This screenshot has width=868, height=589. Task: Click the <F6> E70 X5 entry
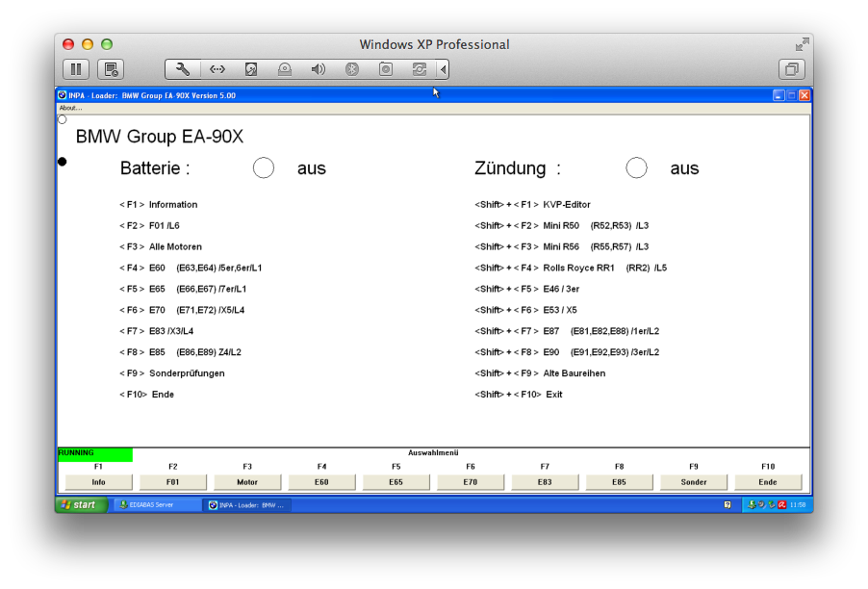pyautogui.click(x=182, y=310)
